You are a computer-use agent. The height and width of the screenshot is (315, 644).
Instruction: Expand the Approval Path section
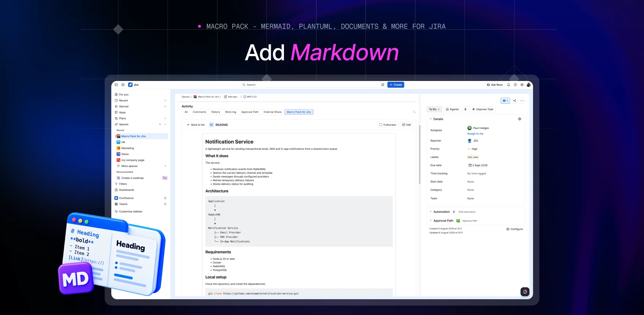pyautogui.click(x=431, y=220)
